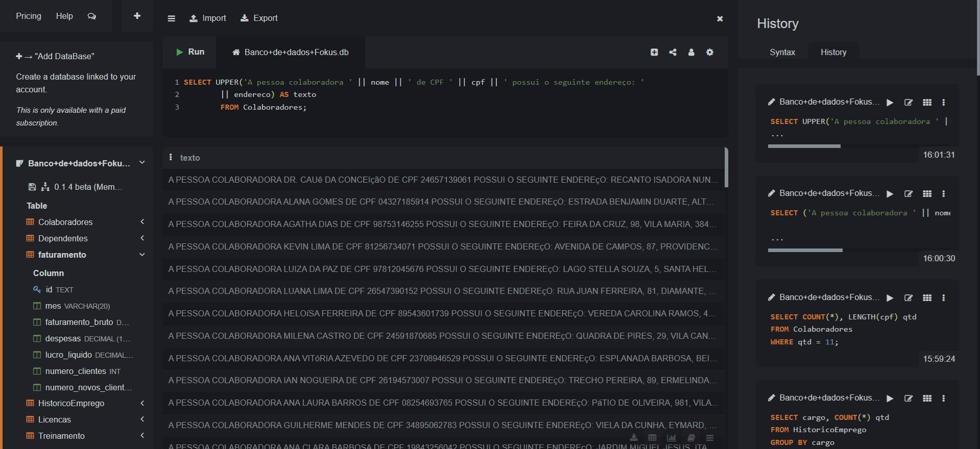Viewport: 980px width, 449px height.
Task: Select the Dependentes table
Action: 63,238
